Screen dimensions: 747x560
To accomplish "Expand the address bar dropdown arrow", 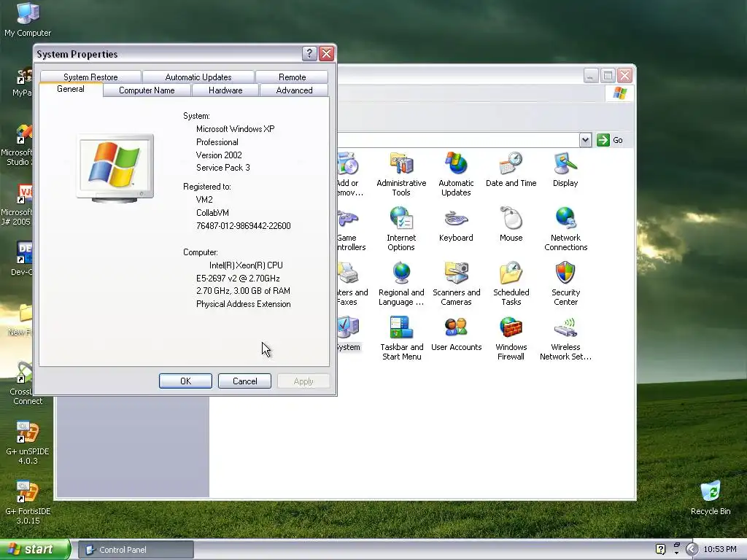I will (586, 140).
